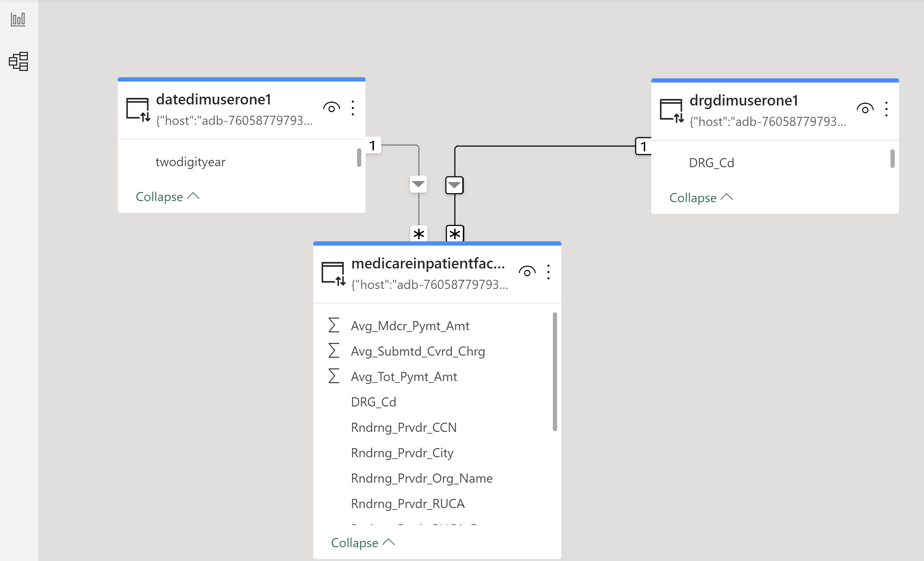Select the highlighted drgdim relationship arrow box
Image resolution: width=924 pixels, height=561 pixels.
pyautogui.click(x=454, y=185)
